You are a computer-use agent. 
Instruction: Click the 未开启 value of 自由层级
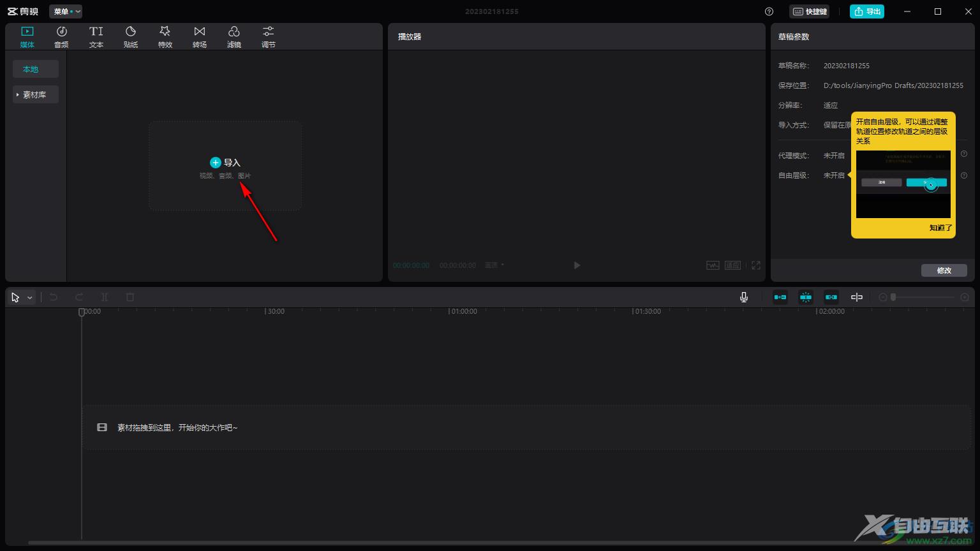(x=834, y=175)
